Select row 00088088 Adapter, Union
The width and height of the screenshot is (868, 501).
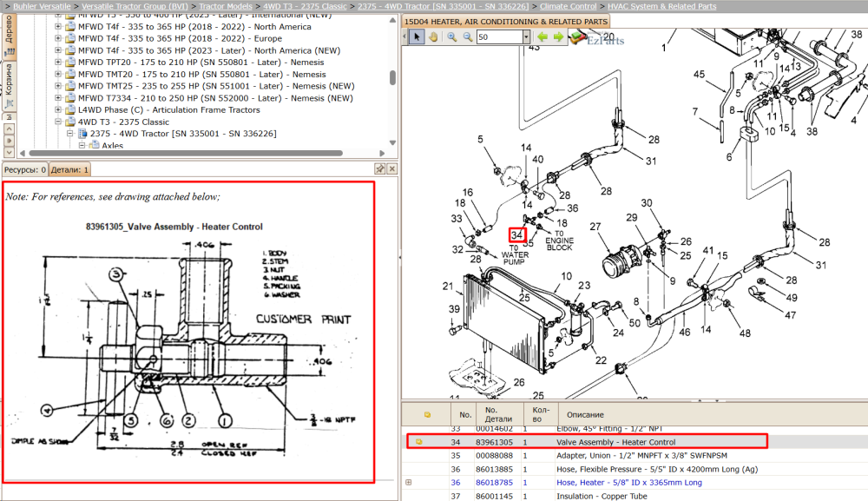click(635, 456)
